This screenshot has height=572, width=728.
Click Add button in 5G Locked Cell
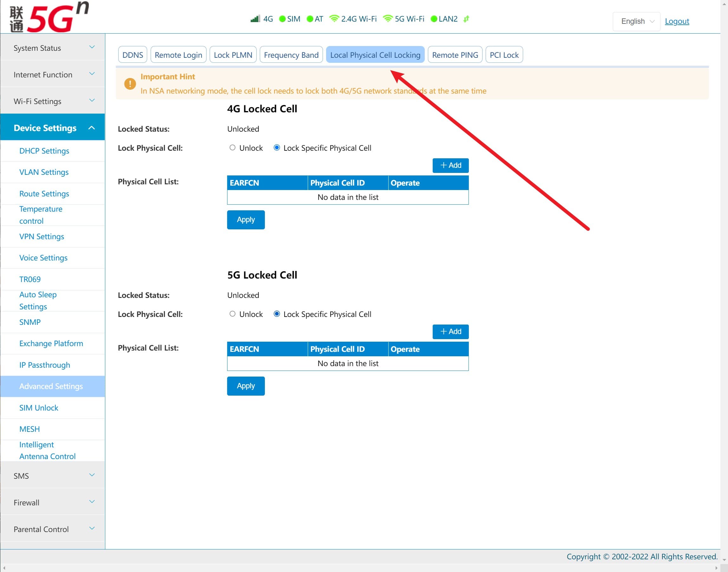pyautogui.click(x=451, y=332)
